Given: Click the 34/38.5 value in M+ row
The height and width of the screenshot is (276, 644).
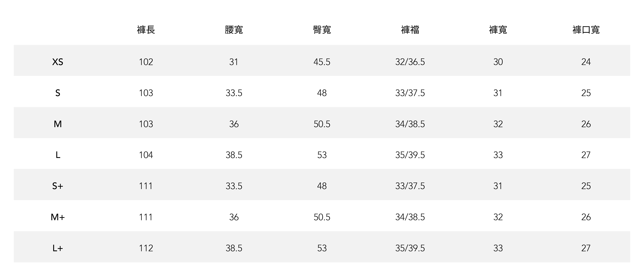Looking at the screenshot, I should click(410, 217).
